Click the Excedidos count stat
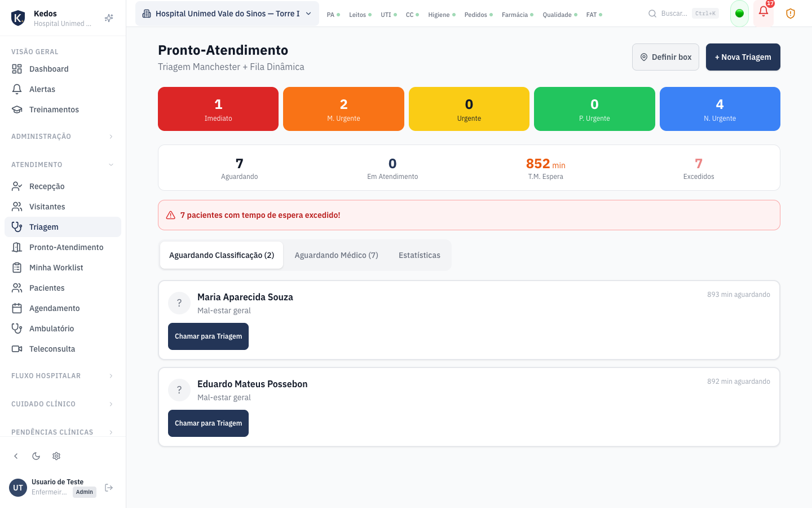The width and height of the screenshot is (812, 508). (699, 168)
